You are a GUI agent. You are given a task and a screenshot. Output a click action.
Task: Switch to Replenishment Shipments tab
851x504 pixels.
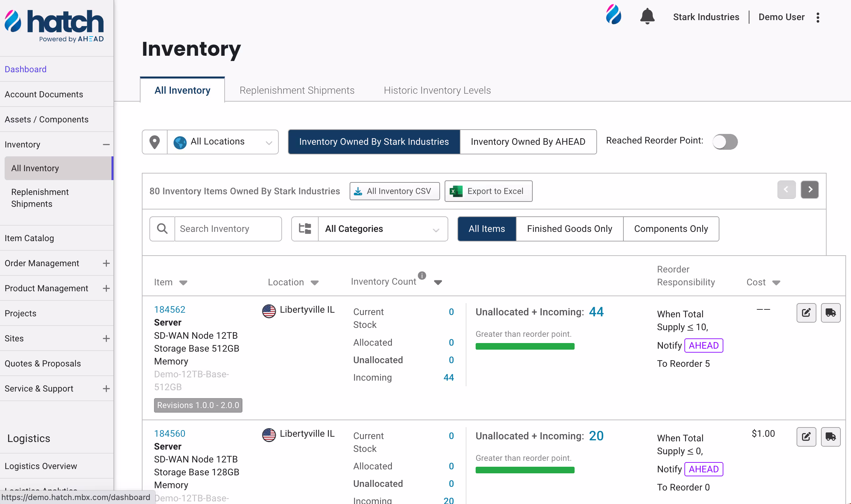coord(297,90)
